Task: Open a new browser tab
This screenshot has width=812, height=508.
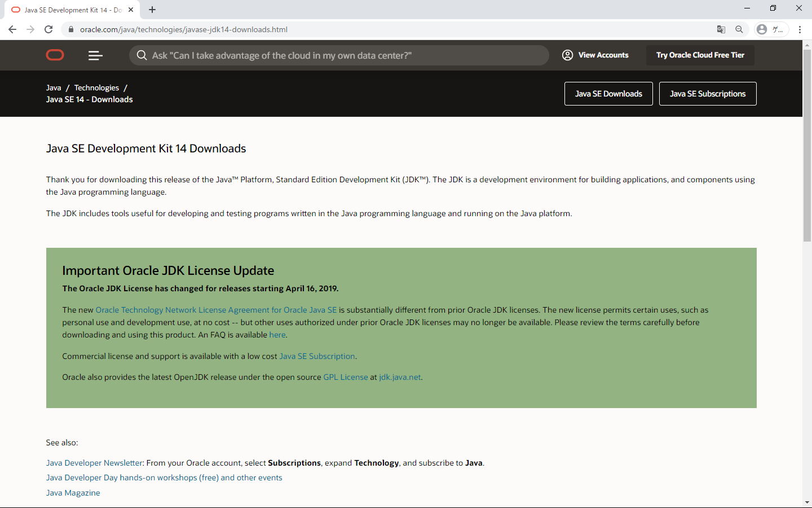Action: click(152, 10)
